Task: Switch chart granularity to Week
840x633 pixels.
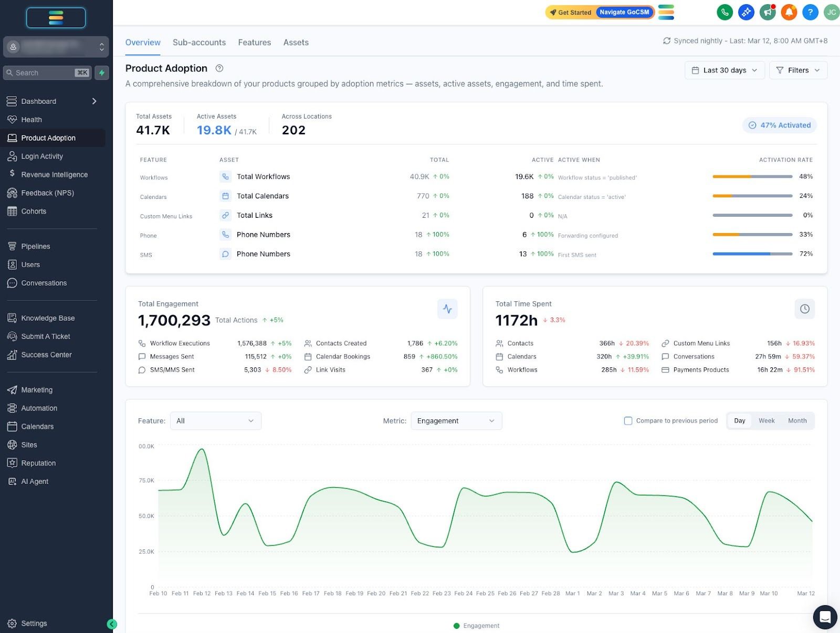Action: pos(766,420)
